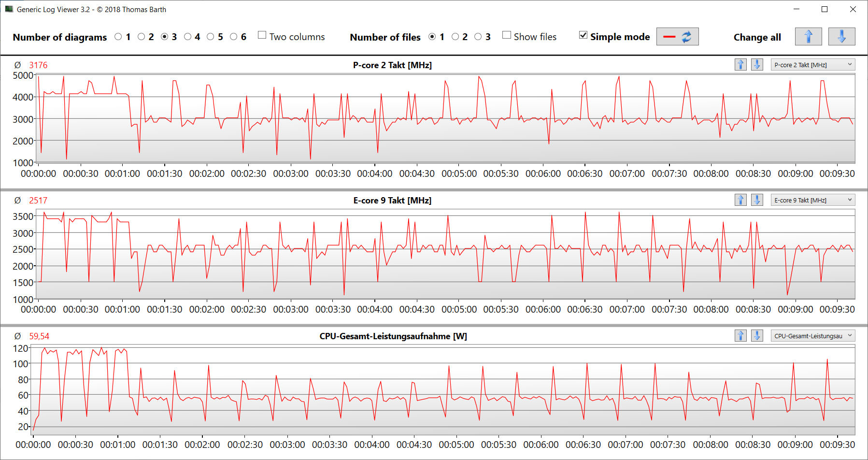Select 6 for Number of diagrams

(234, 37)
